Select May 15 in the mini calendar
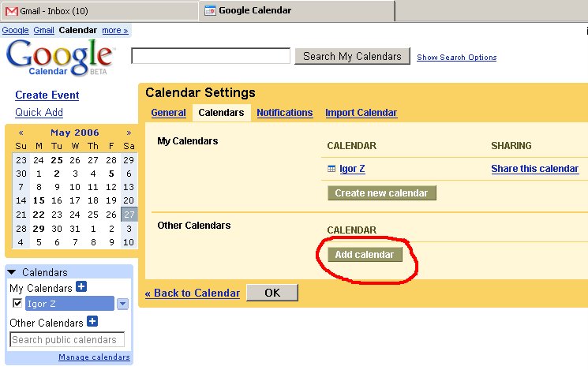Image resolution: width=588 pixels, height=370 pixels. tap(39, 200)
